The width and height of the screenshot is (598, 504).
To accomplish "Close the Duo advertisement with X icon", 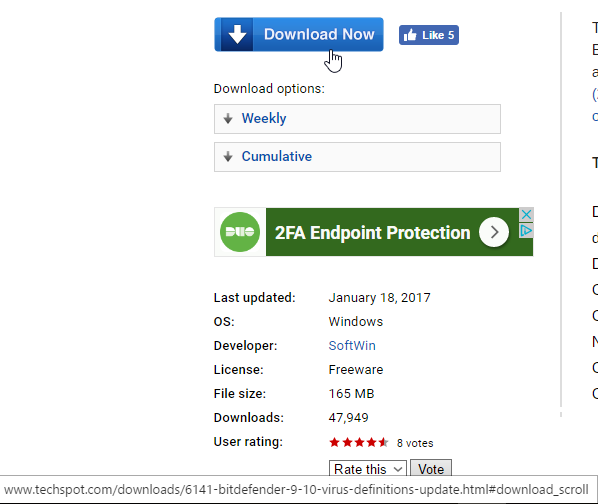I will [x=526, y=215].
